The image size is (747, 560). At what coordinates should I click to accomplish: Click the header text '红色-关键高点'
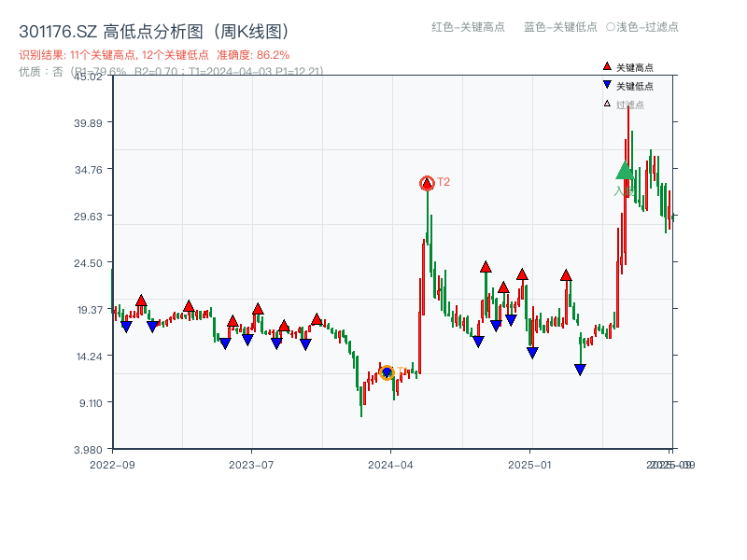[468, 27]
